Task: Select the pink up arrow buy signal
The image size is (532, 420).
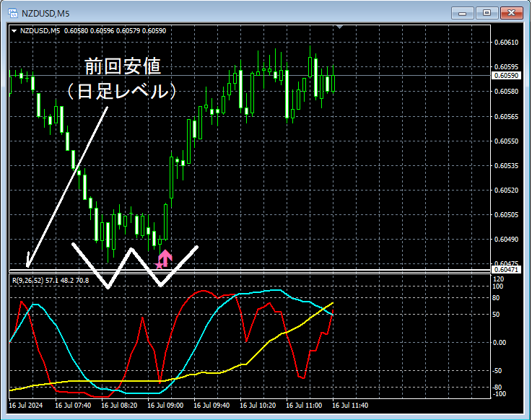Action: coord(165,258)
